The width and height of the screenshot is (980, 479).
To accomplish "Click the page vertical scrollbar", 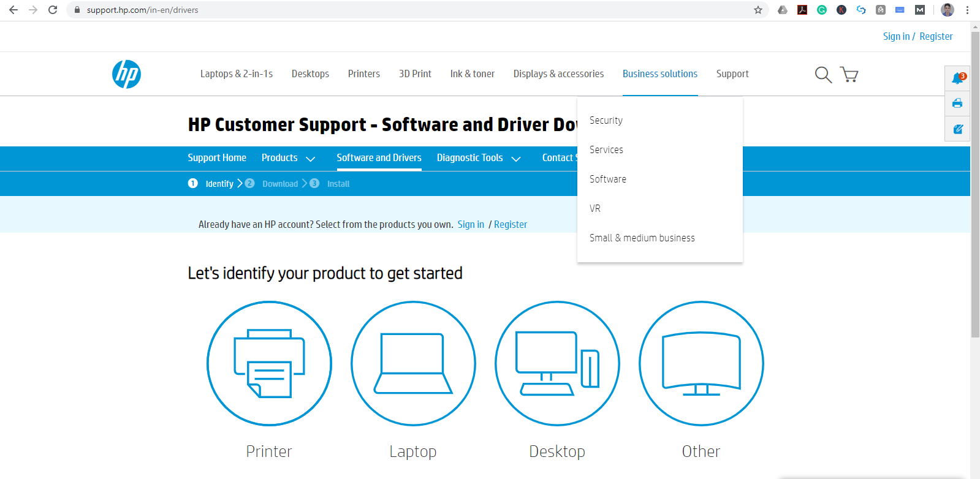I will point(975,184).
